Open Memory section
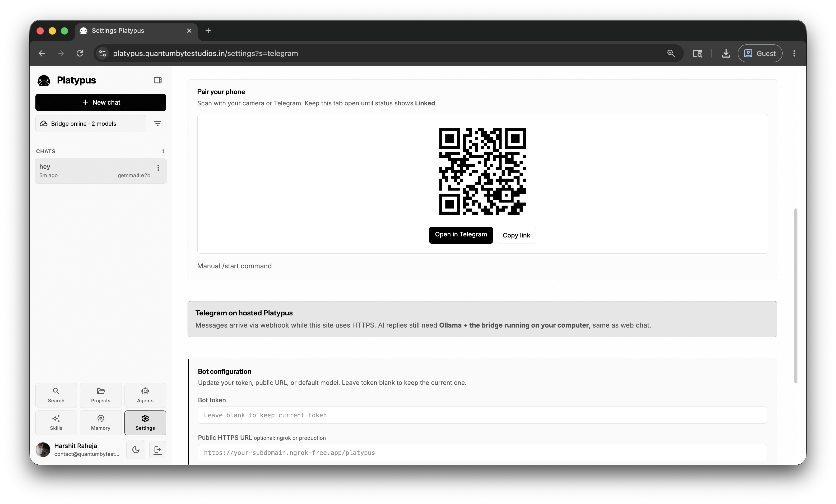Screen dimensions: 836x504 (101, 423)
